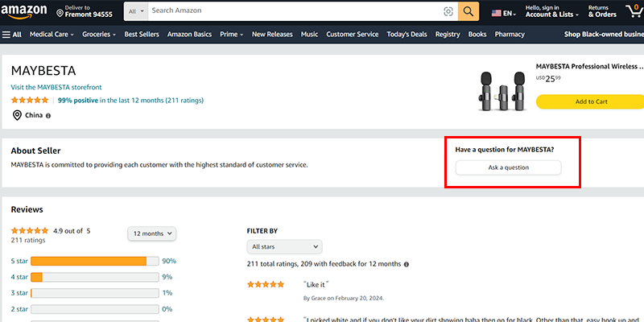Click the 3 star 1% rating bar
Viewport: 644px width, 322px height.
(x=95, y=293)
